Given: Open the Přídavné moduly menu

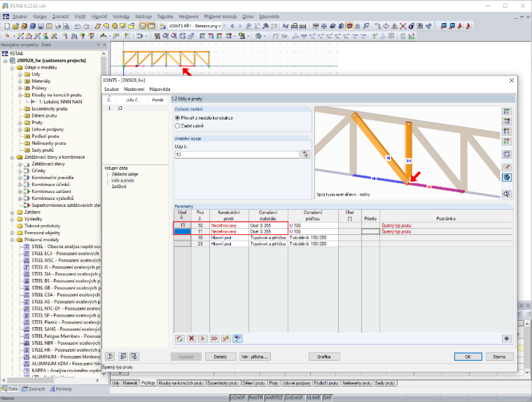Looking at the screenshot, I should click(x=220, y=16).
